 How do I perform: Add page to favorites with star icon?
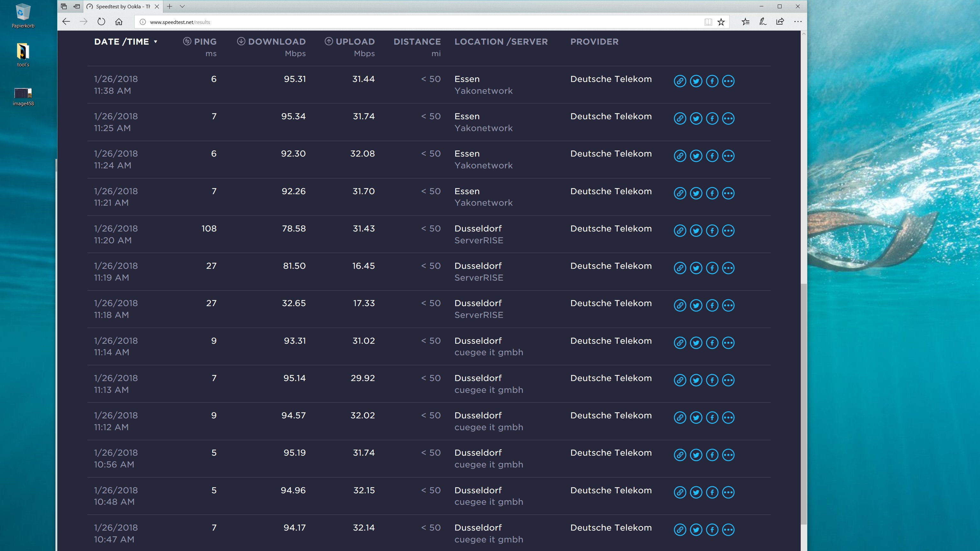721,22
